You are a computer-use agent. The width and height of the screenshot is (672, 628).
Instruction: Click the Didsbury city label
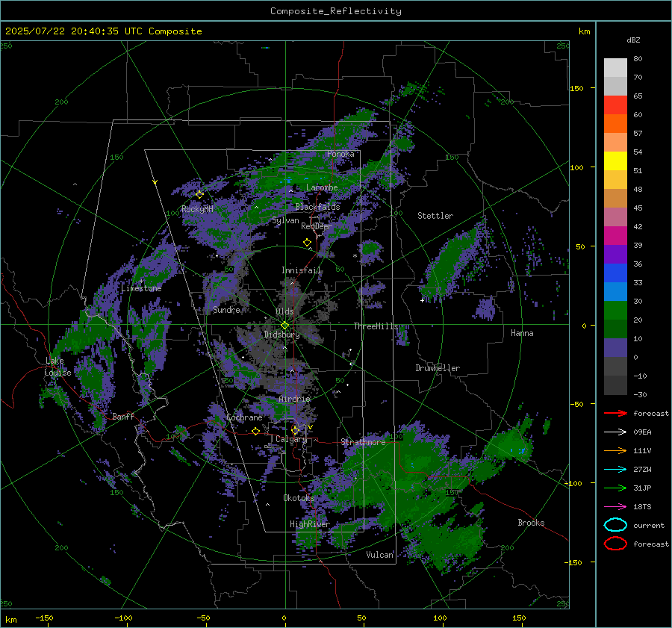[x=281, y=335]
